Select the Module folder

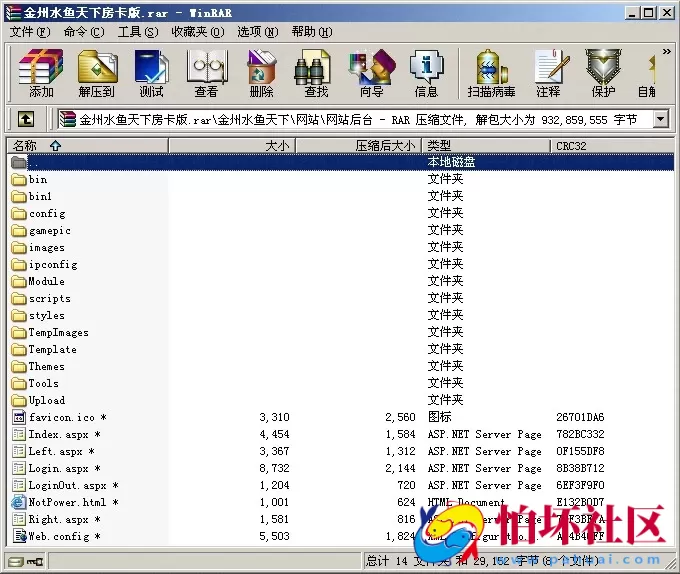tap(38, 281)
